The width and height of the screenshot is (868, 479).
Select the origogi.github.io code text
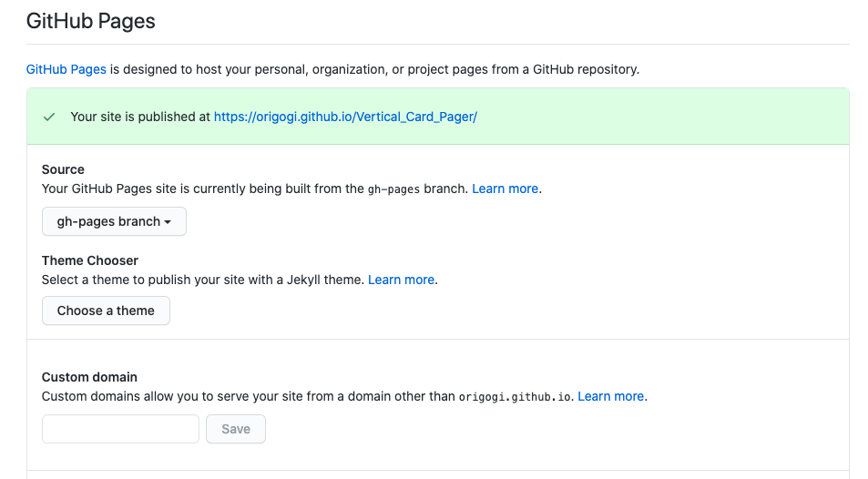pos(515,397)
